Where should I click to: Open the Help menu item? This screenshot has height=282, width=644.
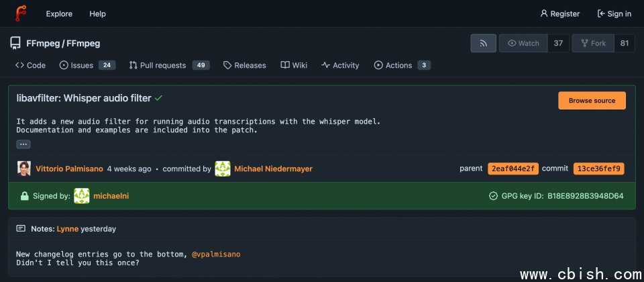[x=97, y=13]
